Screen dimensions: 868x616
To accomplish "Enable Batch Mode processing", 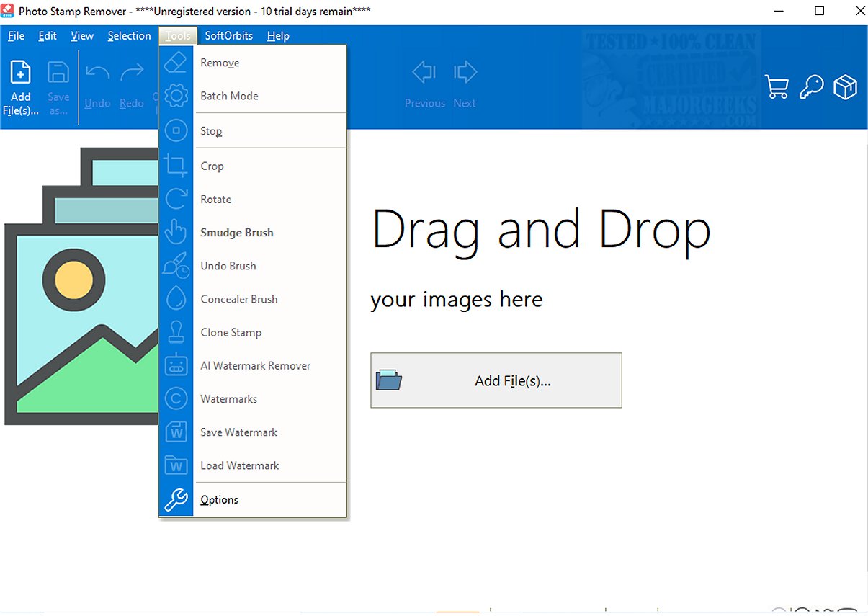I will (227, 96).
